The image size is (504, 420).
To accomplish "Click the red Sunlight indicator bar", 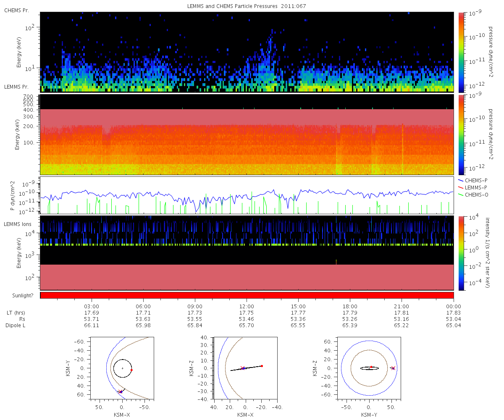I will (247, 295).
